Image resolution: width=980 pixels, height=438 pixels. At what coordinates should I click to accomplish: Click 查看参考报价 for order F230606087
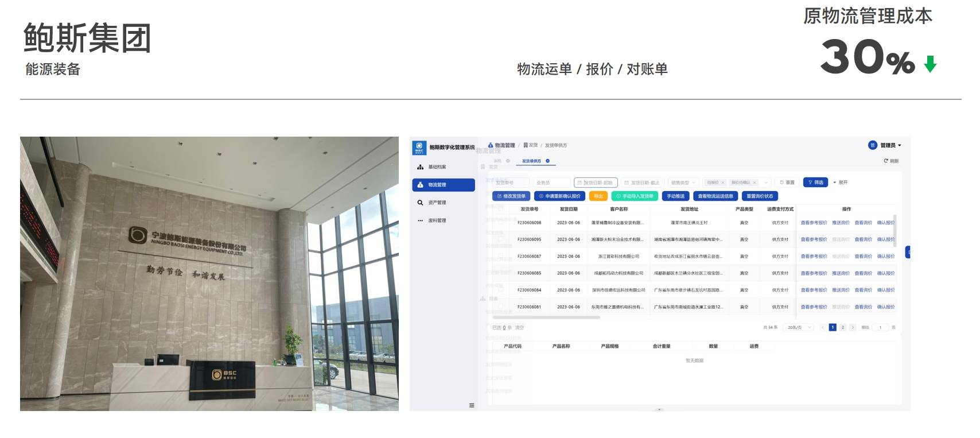coord(814,257)
